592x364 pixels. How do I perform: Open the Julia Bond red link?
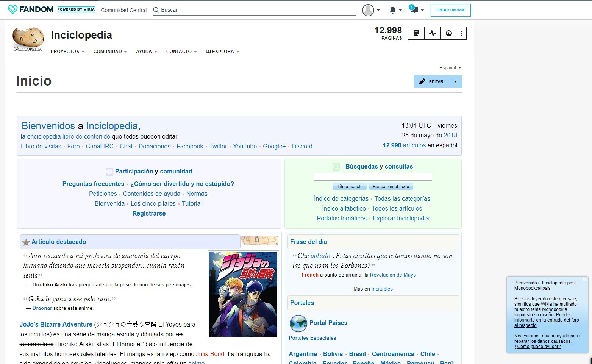(x=210, y=354)
